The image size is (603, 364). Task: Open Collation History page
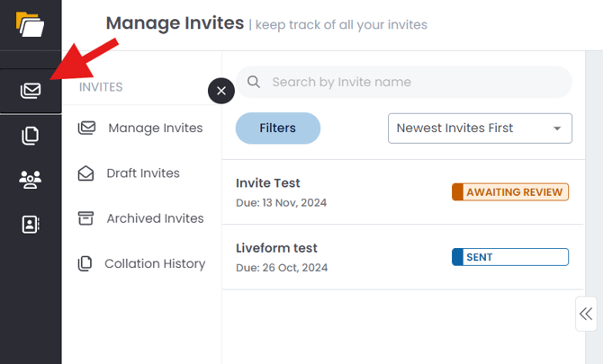pos(155,263)
